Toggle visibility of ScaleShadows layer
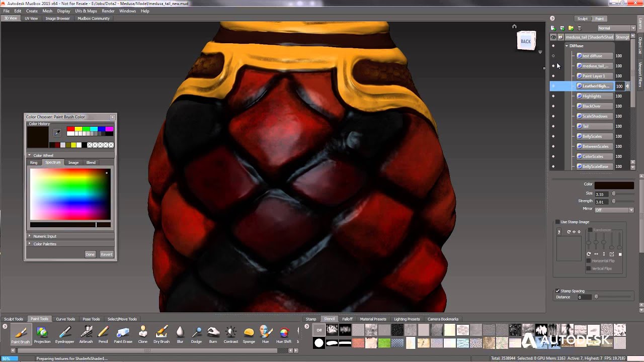644x362 pixels. point(553,116)
